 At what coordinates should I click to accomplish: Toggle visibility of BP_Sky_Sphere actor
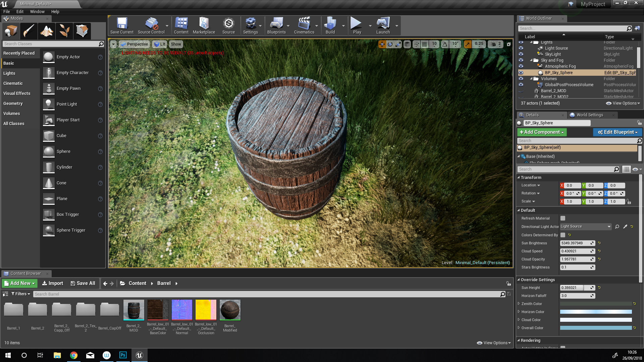521,73
